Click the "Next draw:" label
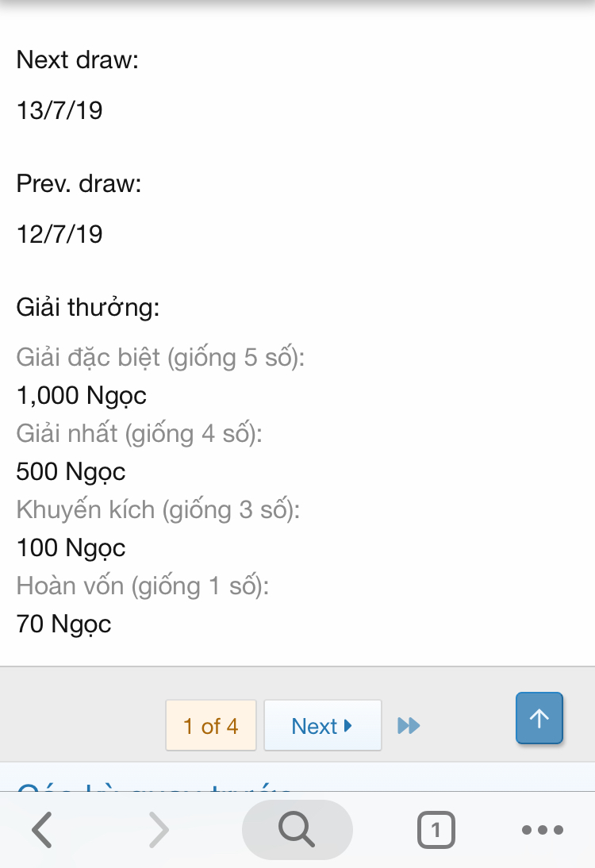595x868 pixels. [78, 60]
